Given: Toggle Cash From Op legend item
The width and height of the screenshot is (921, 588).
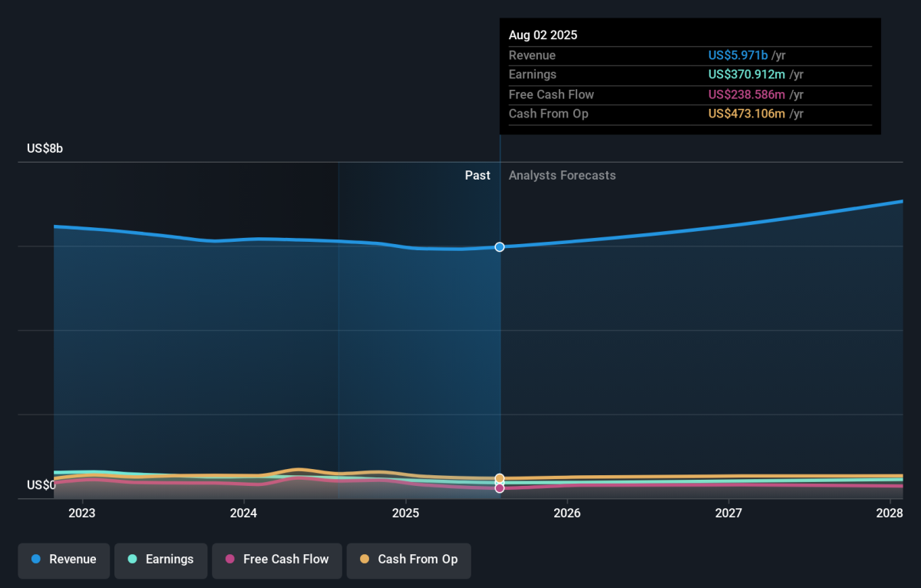Looking at the screenshot, I should click(x=408, y=560).
